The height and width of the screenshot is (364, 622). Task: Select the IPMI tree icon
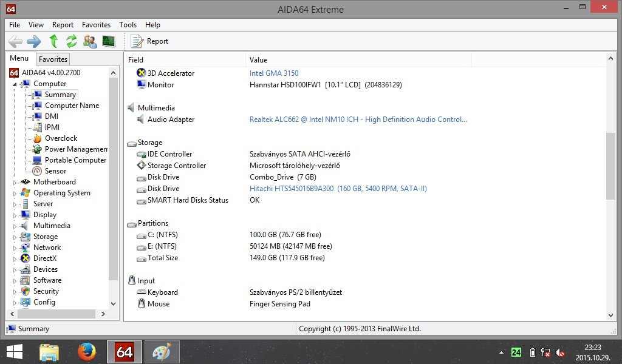click(37, 127)
